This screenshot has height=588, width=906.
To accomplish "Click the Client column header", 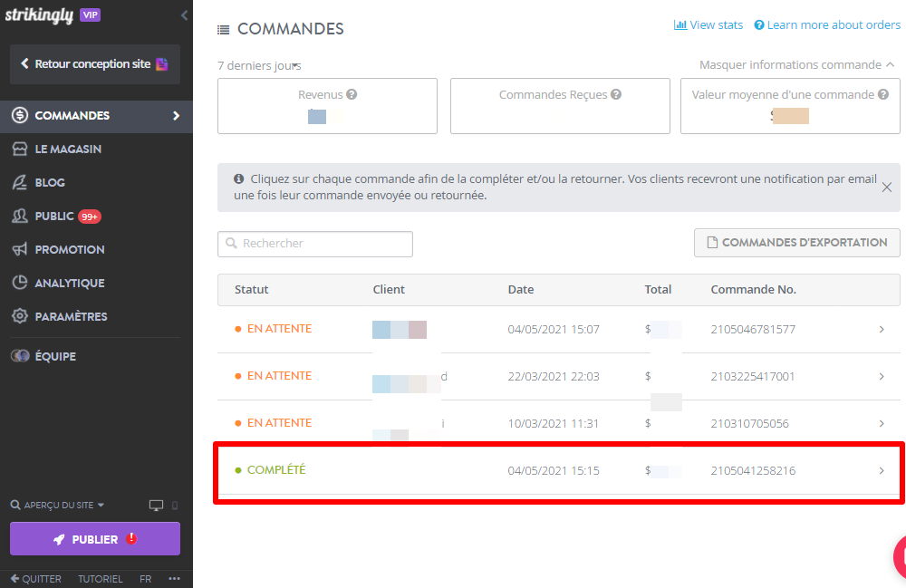I will [x=389, y=289].
